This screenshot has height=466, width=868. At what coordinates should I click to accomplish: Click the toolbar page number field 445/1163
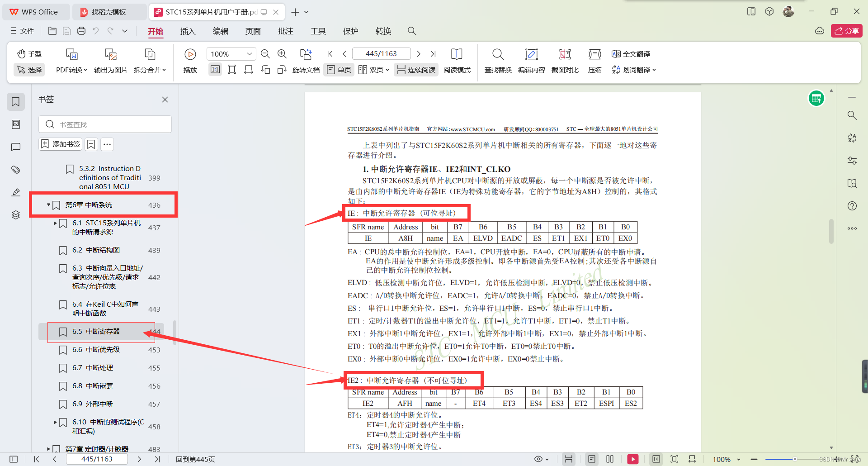[x=381, y=54]
